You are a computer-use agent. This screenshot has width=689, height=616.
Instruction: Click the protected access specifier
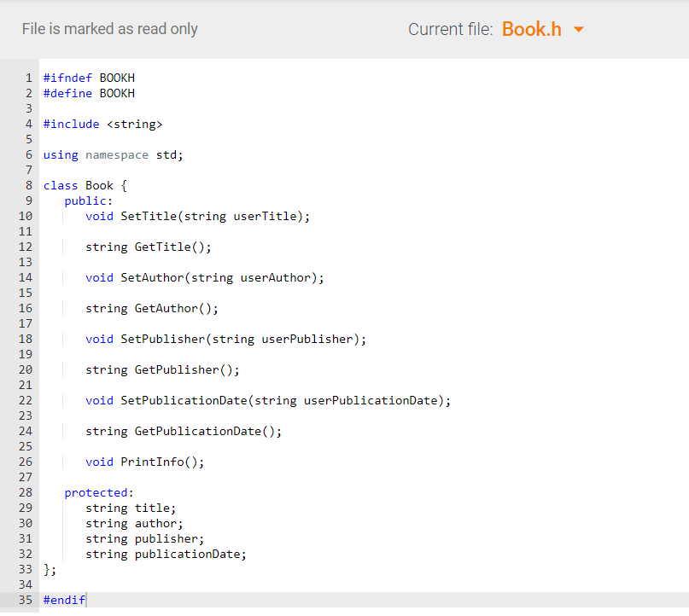(x=96, y=492)
